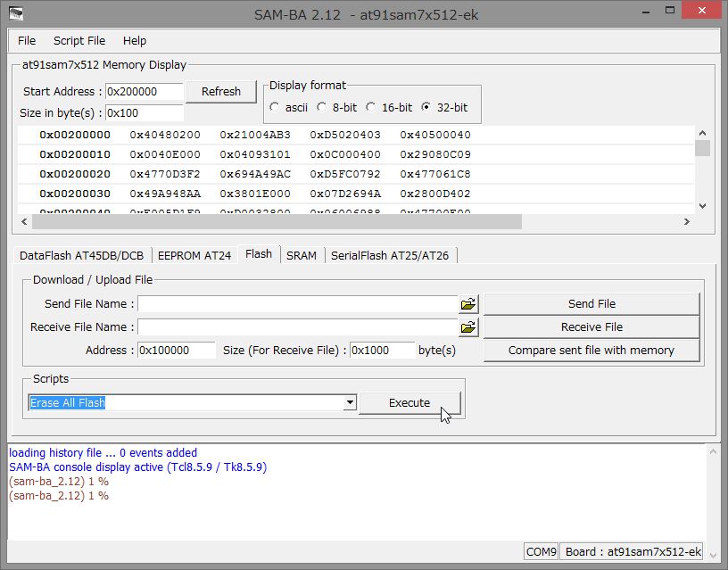This screenshot has width=728, height=570.
Task: Browse for Receive File Name with folder icon
Action: click(468, 327)
